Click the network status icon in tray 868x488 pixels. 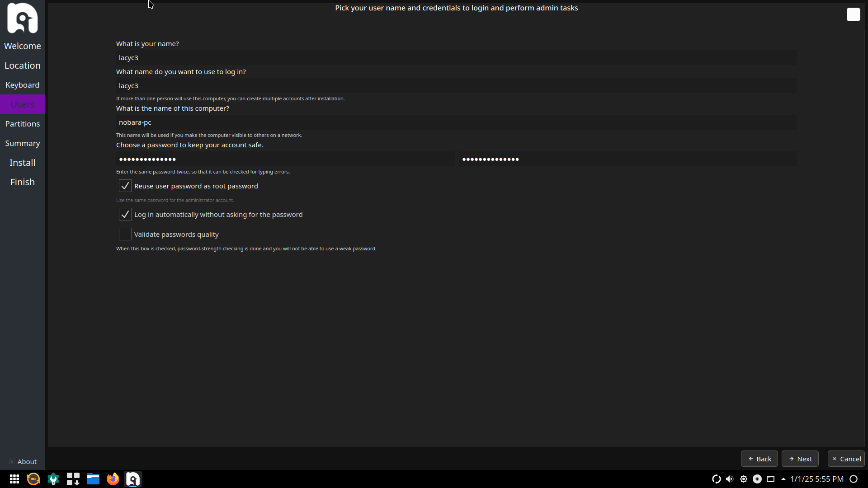tap(771, 479)
